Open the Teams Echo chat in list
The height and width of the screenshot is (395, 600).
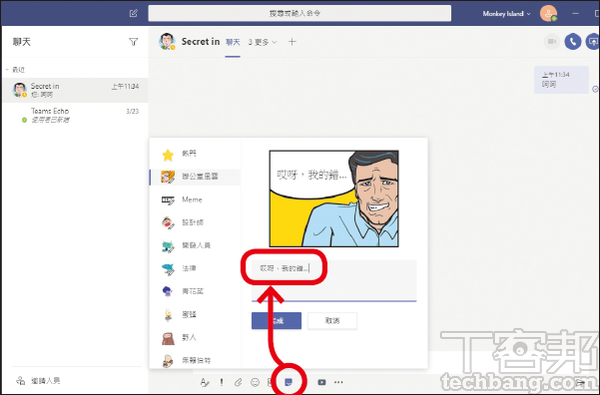click(x=75, y=115)
